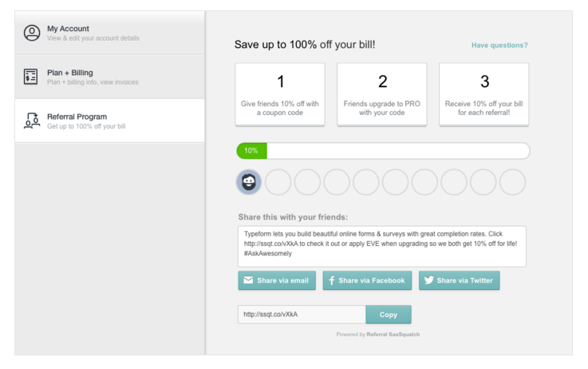The width and height of the screenshot is (588, 369).
Task: Open the Referral SaaSquatch powered-by link
Action: click(x=393, y=335)
